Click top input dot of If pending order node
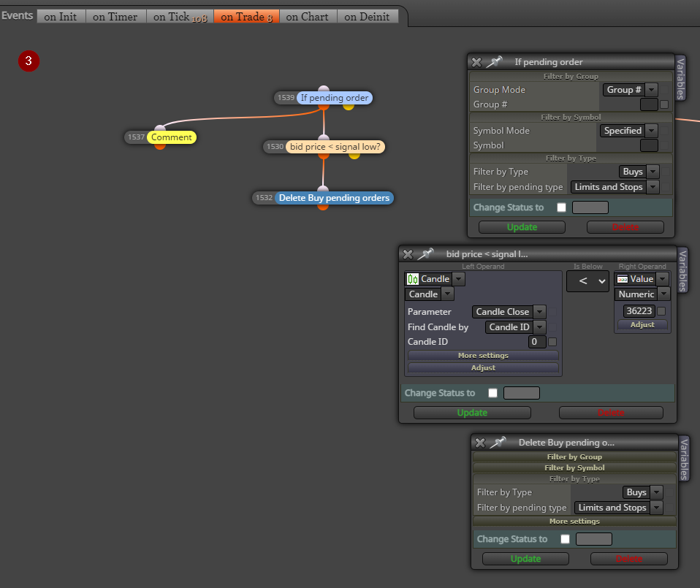 click(x=324, y=89)
